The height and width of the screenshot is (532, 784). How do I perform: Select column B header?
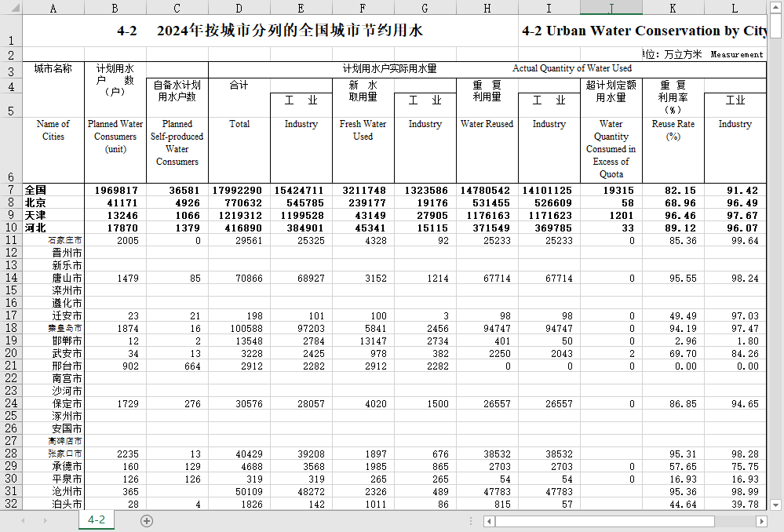[x=115, y=8]
